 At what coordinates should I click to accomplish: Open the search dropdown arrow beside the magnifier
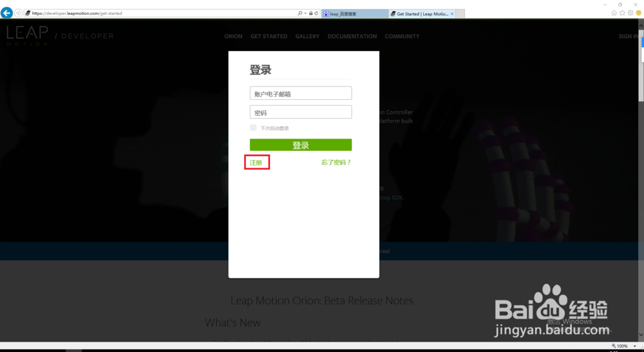[x=305, y=13]
